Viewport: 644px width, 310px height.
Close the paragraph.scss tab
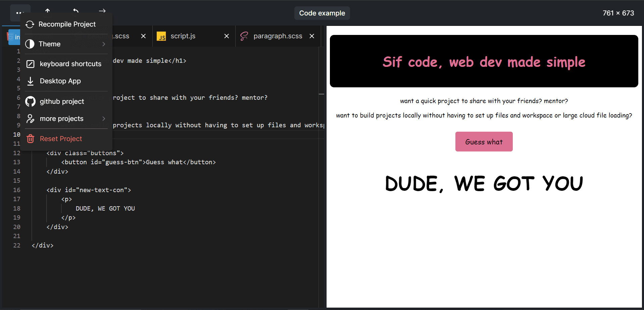(312, 36)
